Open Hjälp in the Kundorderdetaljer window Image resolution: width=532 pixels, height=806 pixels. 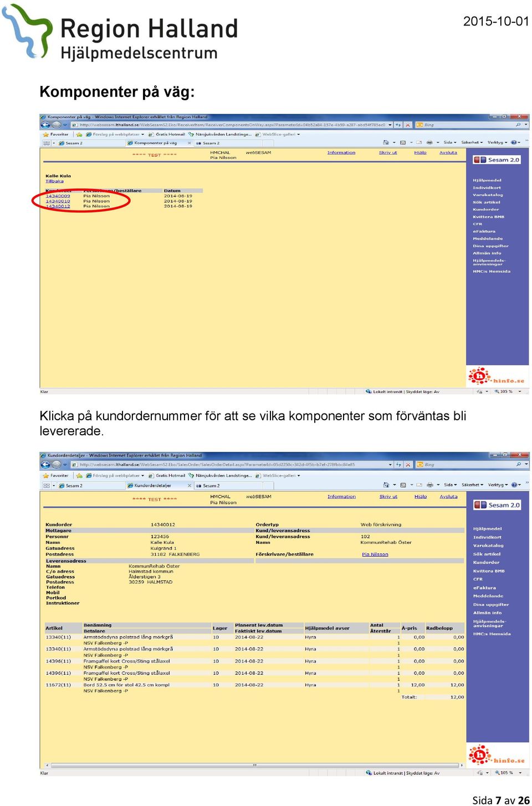[421, 497]
